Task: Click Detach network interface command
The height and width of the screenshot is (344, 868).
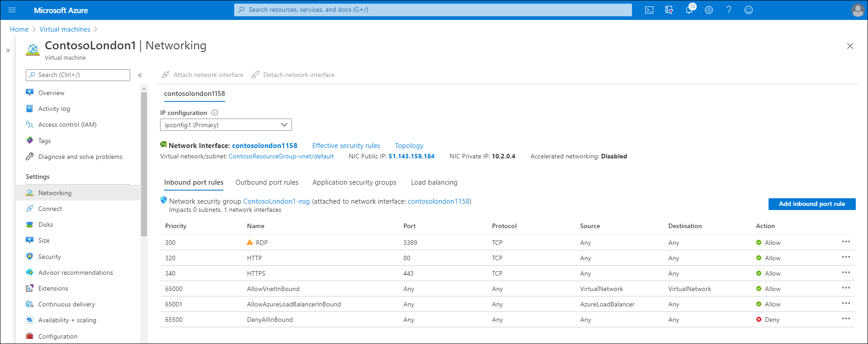Action: (293, 75)
